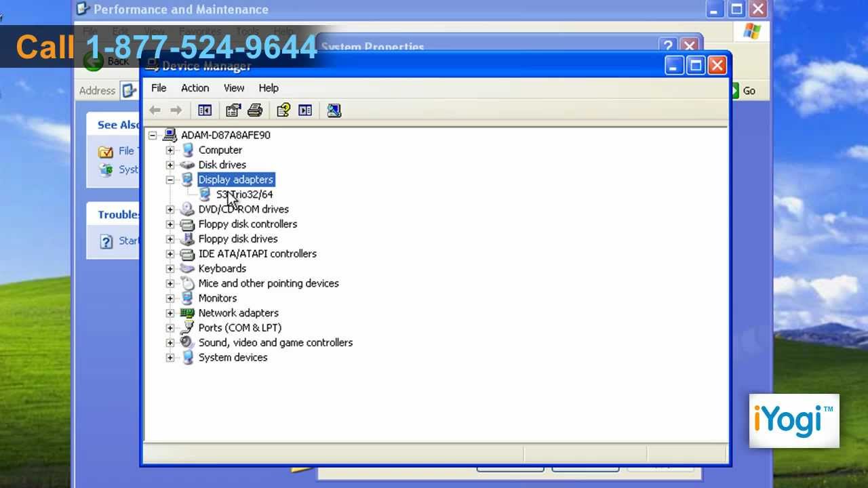Click the Print toolbar icon
Image resolution: width=868 pixels, height=488 pixels.
(x=255, y=110)
